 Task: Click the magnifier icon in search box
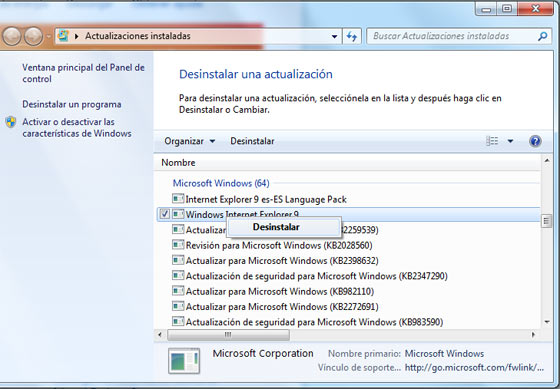pyautogui.click(x=542, y=36)
